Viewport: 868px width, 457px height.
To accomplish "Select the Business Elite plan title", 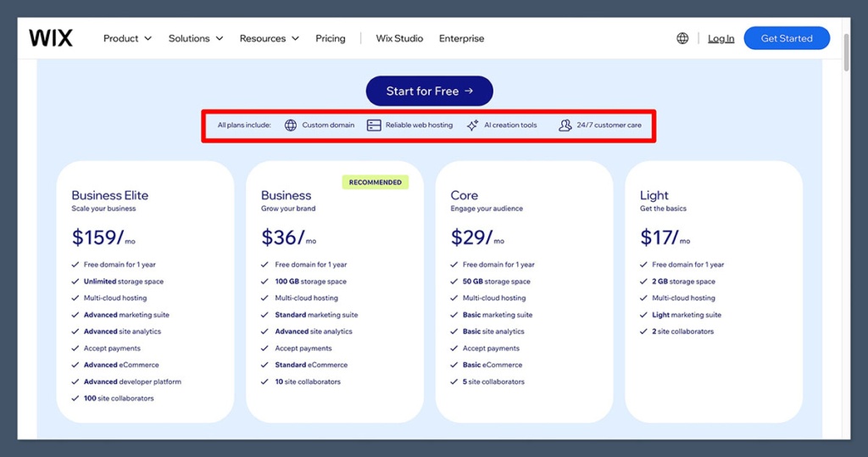I will coord(109,195).
